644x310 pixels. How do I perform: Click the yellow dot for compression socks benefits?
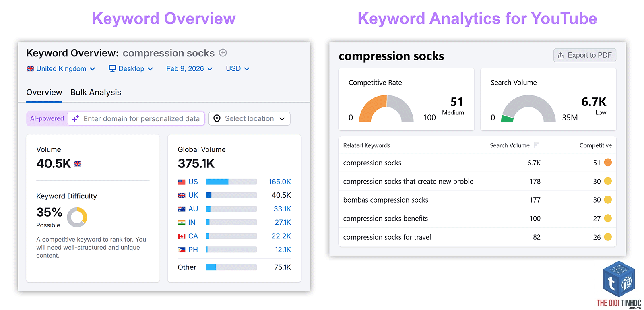608,218
